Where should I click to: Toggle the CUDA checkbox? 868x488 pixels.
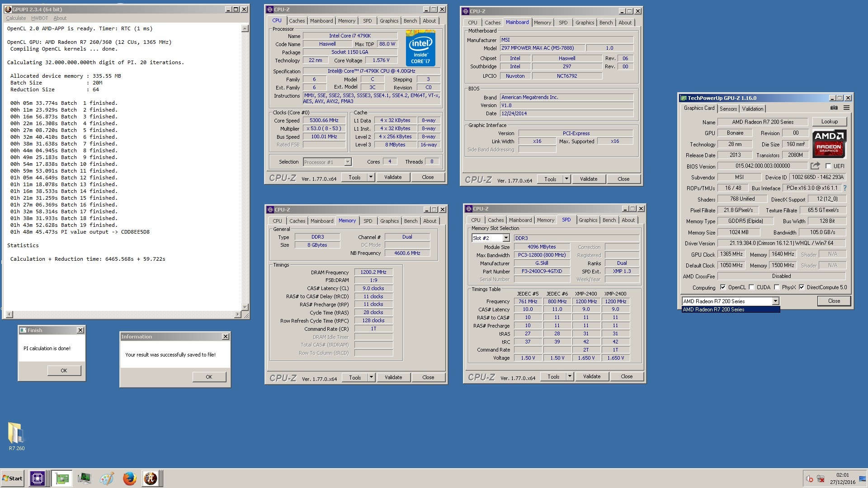[751, 287]
